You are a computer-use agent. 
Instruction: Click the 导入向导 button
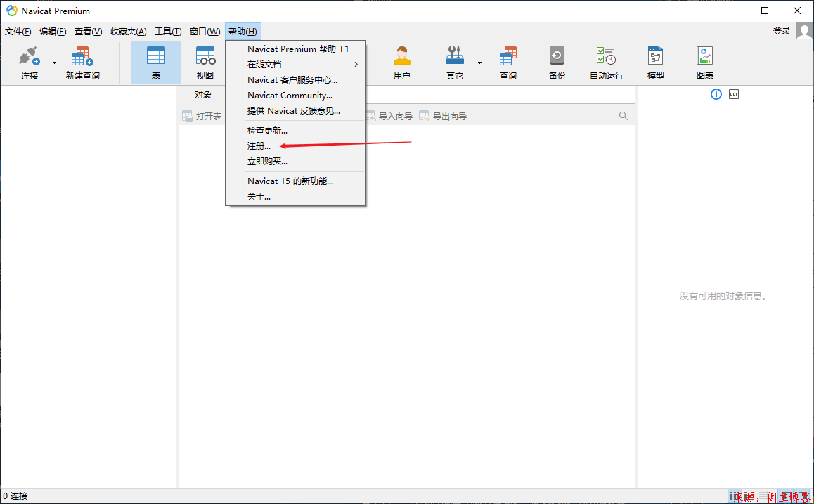click(389, 116)
